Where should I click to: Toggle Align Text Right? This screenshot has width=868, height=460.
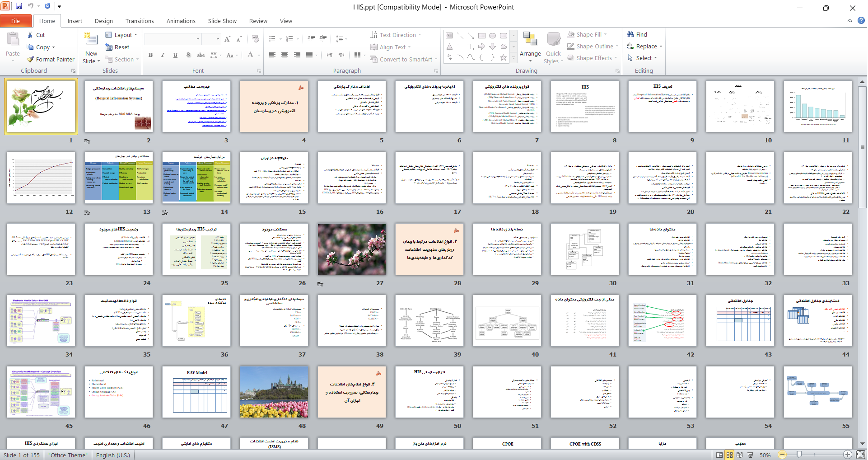(x=297, y=55)
